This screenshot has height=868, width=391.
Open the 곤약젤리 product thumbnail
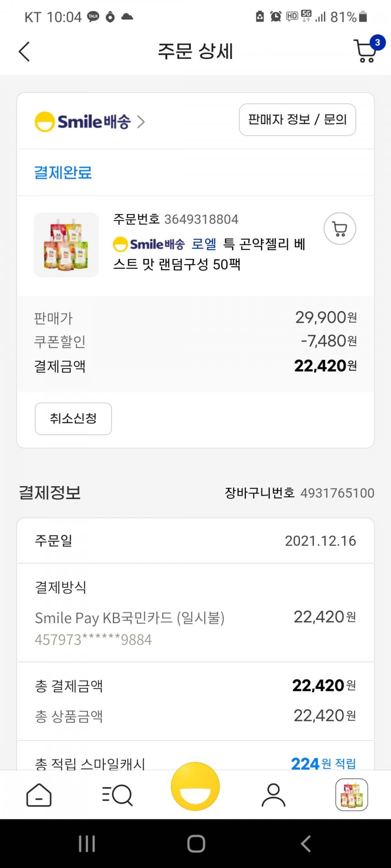tap(66, 245)
